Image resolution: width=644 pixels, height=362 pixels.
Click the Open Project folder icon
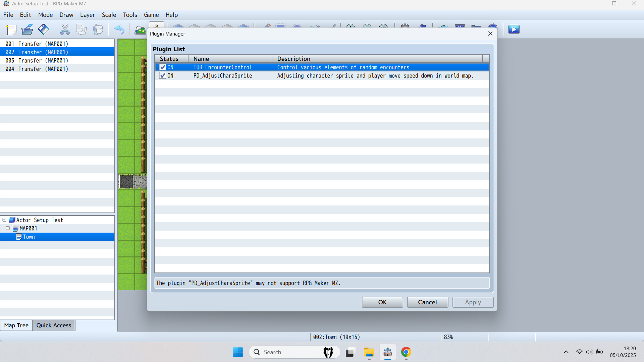pos(27,30)
